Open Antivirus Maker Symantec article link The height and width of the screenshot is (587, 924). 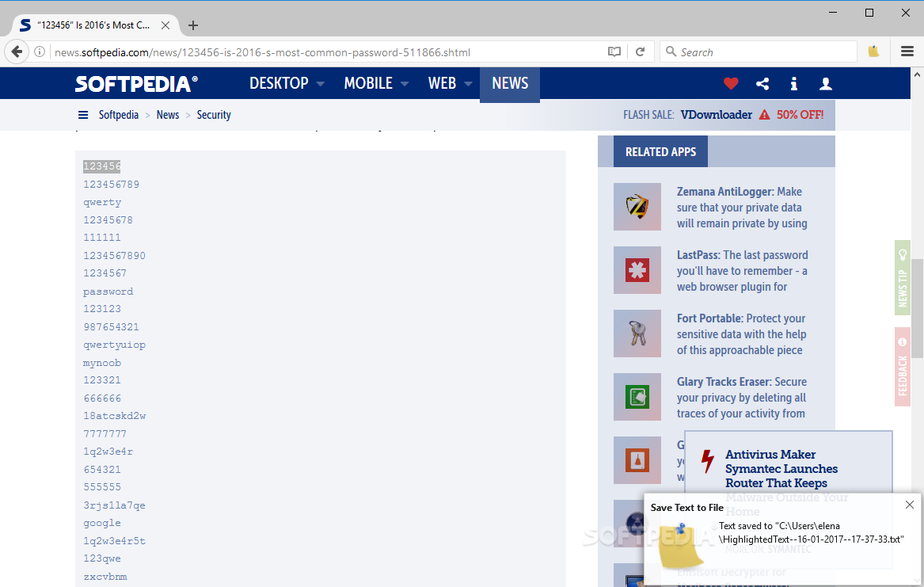click(781, 468)
